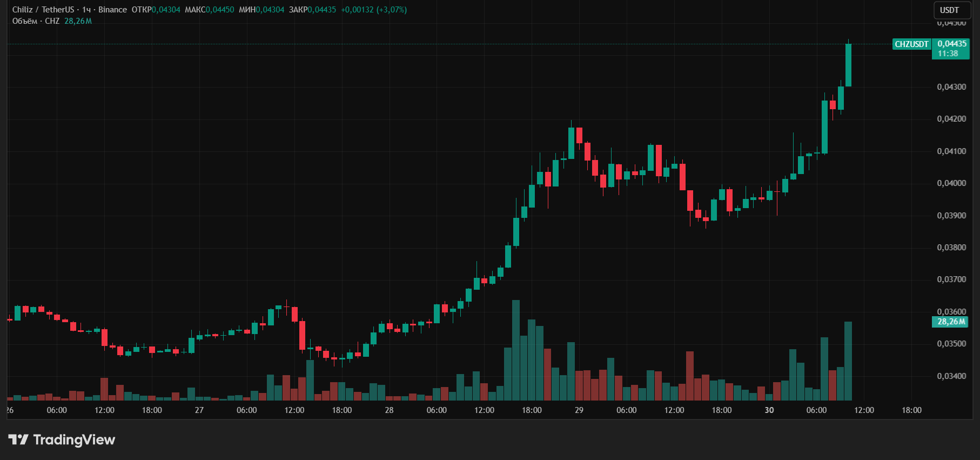The height and width of the screenshot is (460, 980).
Task: Select date 27 on the time axis
Action: click(199, 410)
